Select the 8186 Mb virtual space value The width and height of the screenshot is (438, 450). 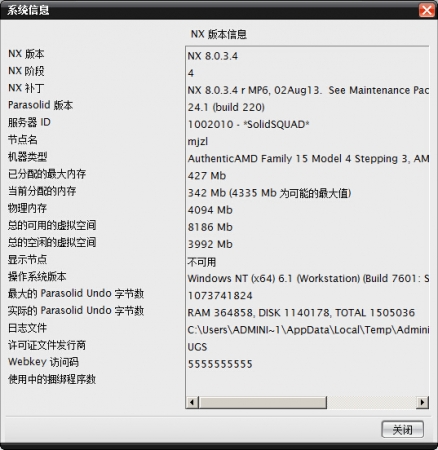tap(210, 227)
